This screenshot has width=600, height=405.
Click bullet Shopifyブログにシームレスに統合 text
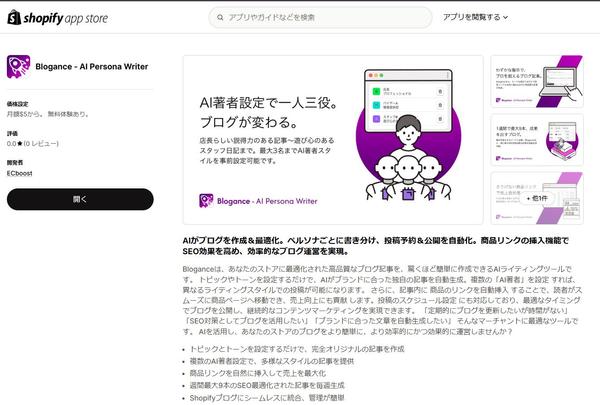(x=267, y=398)
